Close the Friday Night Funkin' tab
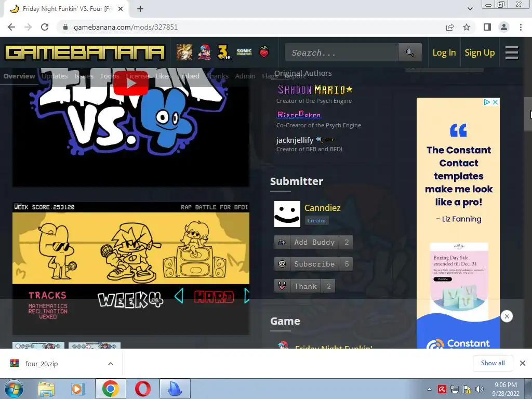This screenshot has height=399, width=532. tap(121, 9)
